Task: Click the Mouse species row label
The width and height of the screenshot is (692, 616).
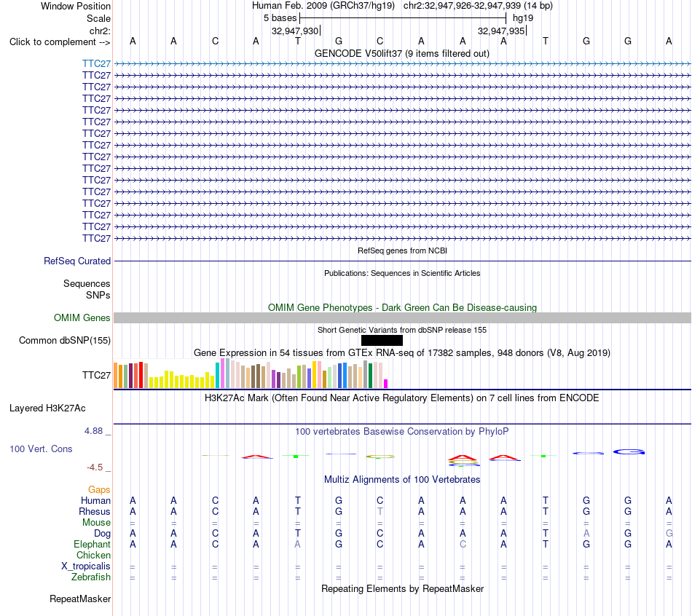Action: (96, 523)
